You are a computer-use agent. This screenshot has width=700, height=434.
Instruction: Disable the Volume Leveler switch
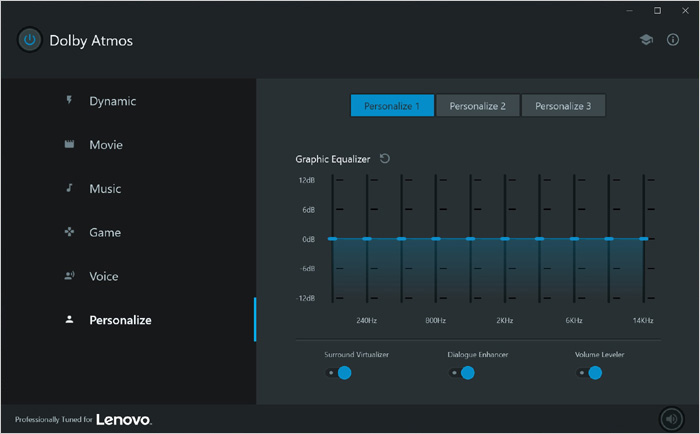[589, 372]
